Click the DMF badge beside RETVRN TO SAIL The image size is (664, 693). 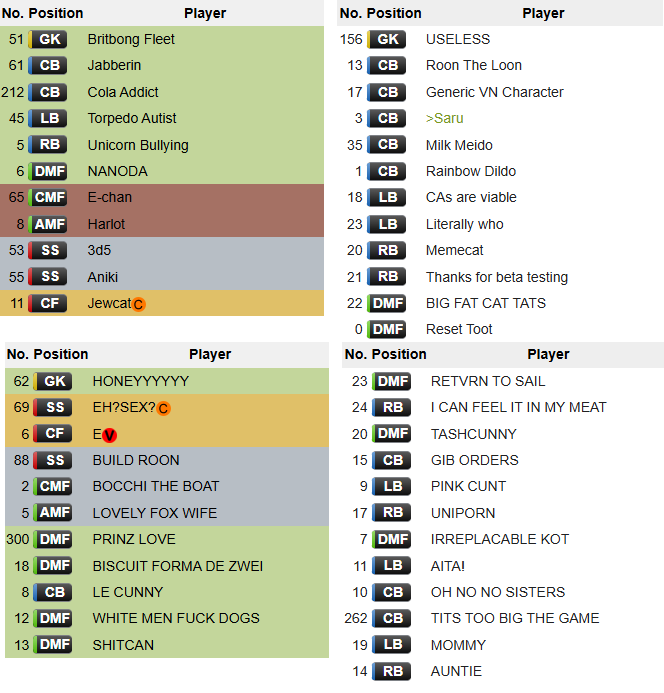pos(391,381)
